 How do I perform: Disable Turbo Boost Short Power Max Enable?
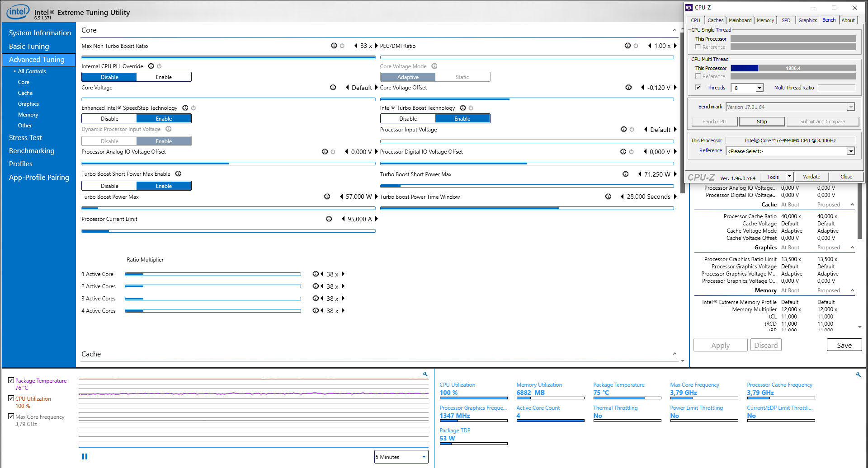[x=109, y=186]
